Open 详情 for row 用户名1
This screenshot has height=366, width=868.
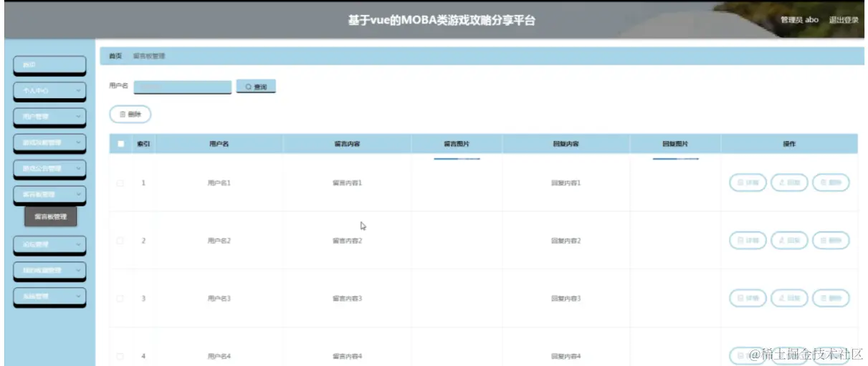[x=748, y=183]
